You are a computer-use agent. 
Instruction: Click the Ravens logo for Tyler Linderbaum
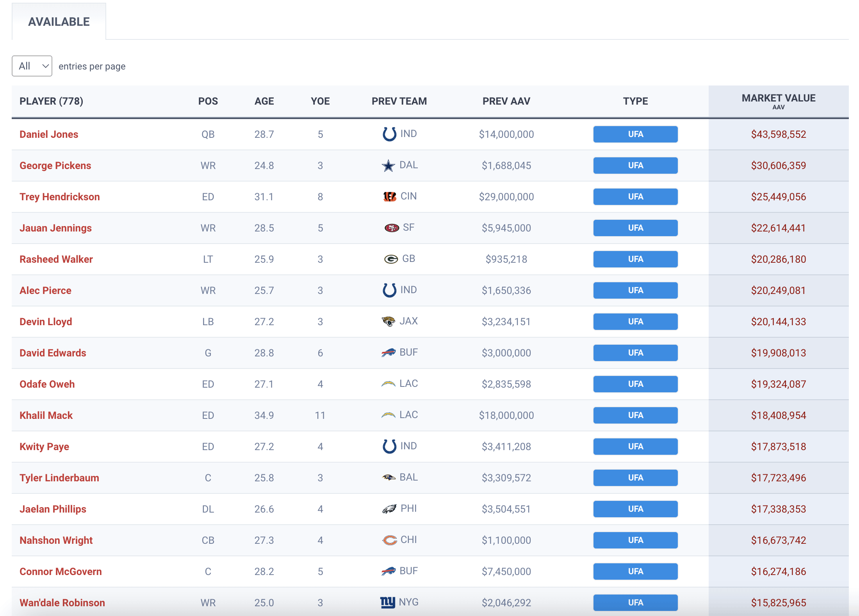(x=389, y=477)
